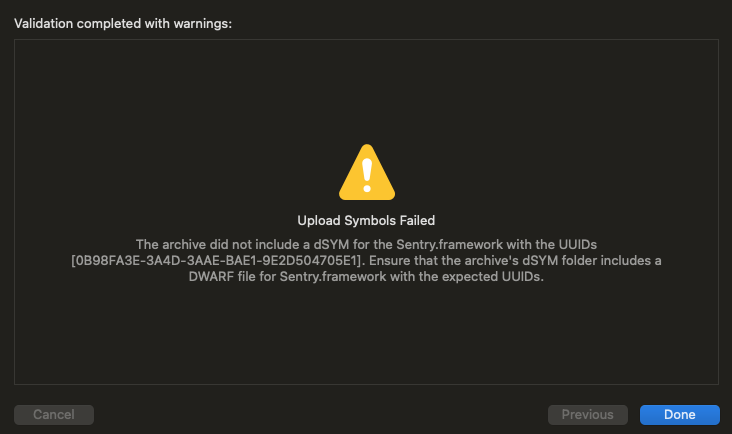Go back using the Previous button
The height and width of the screenshot is (434, 732).
[587, 414]
